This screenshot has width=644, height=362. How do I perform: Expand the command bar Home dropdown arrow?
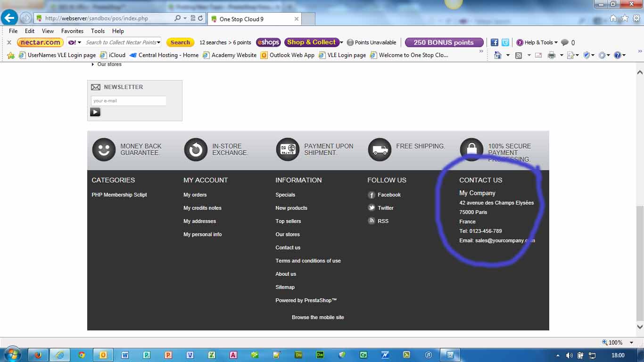tap(508, 55)
